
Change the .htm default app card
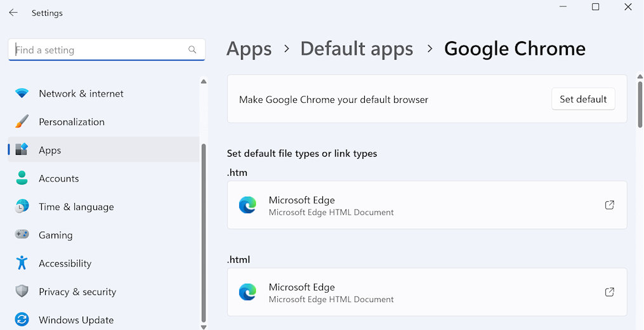[x=427, y=205]
